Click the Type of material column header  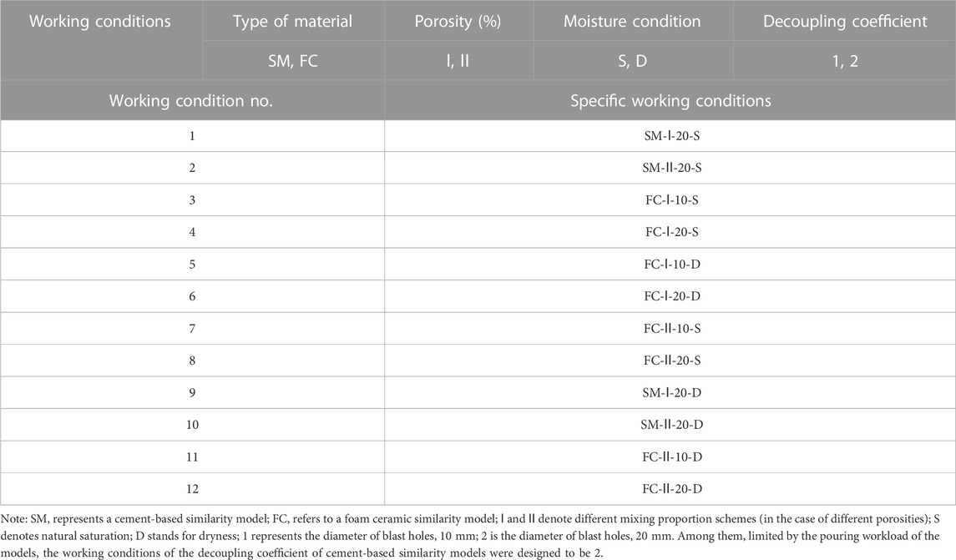[293, 22]
